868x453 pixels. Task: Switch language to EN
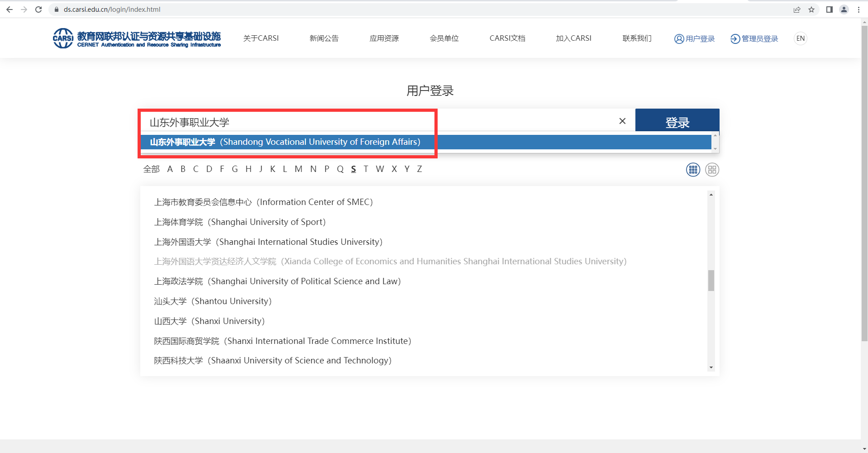click(x=801, y=38)
